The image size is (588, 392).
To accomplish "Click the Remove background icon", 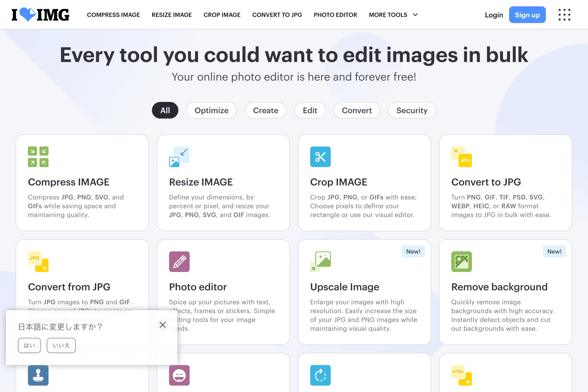I will (x=462, y=262).
